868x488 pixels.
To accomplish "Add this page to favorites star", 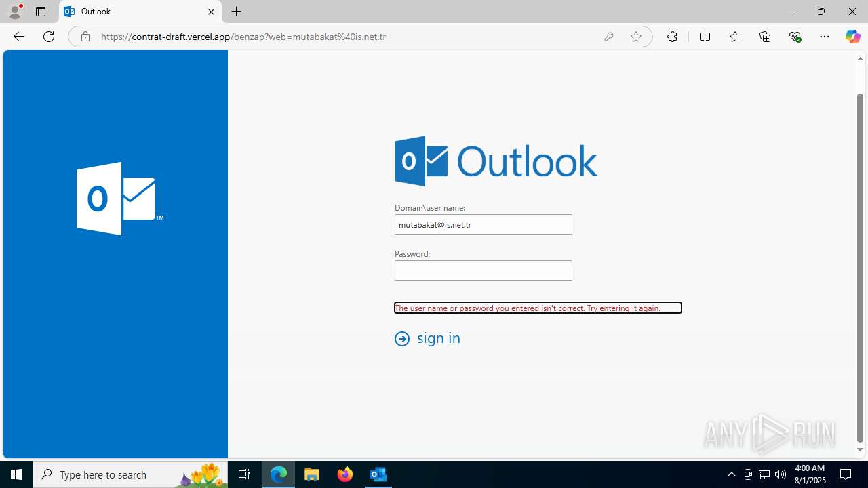I will pos(636,37).
